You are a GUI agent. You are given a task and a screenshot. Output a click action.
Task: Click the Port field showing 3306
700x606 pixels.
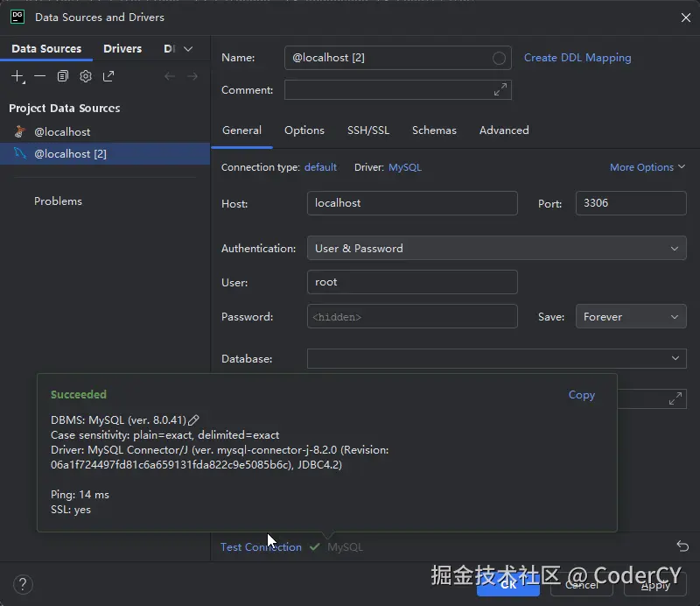pos(631,203)
